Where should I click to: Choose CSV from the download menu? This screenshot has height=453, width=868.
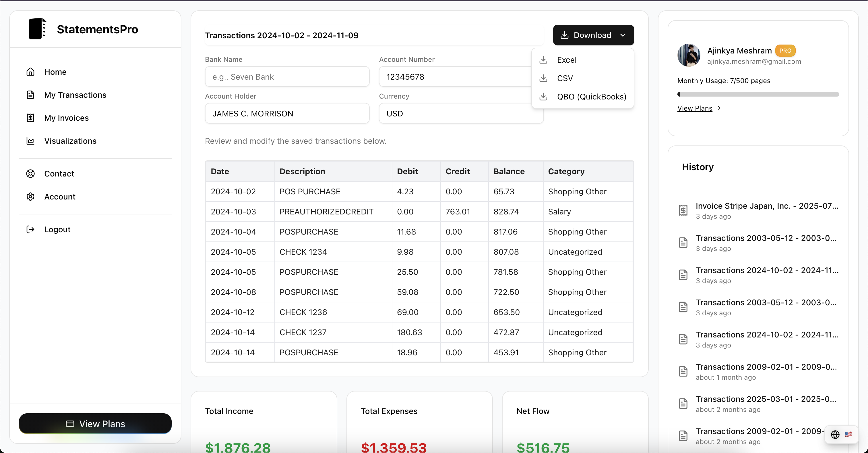566,78
